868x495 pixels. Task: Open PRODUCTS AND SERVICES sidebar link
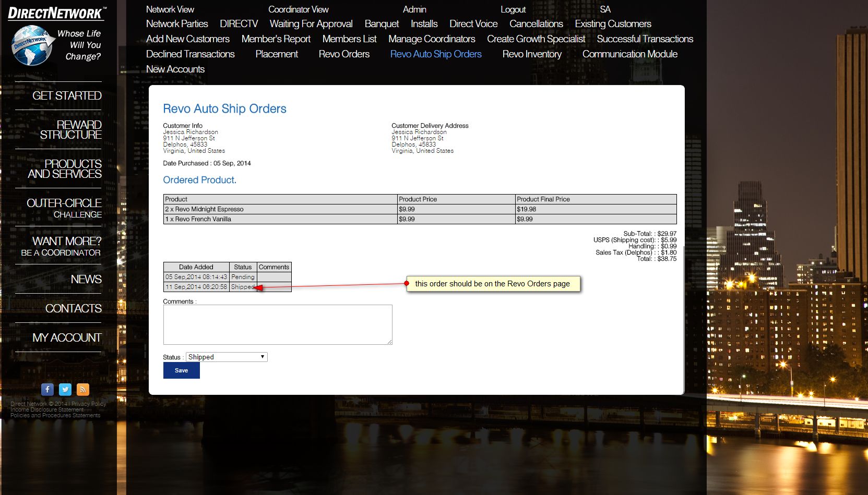point(65,168)
